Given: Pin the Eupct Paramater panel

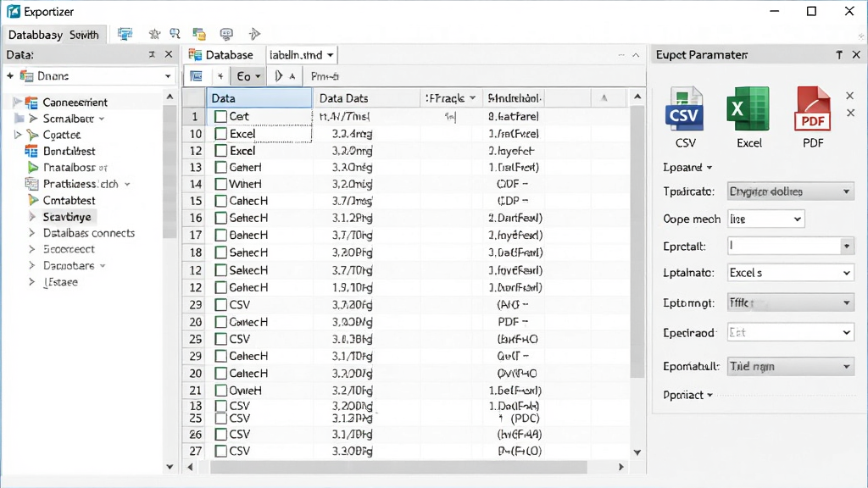Looking at the screenshot, I should coord(839,55).
